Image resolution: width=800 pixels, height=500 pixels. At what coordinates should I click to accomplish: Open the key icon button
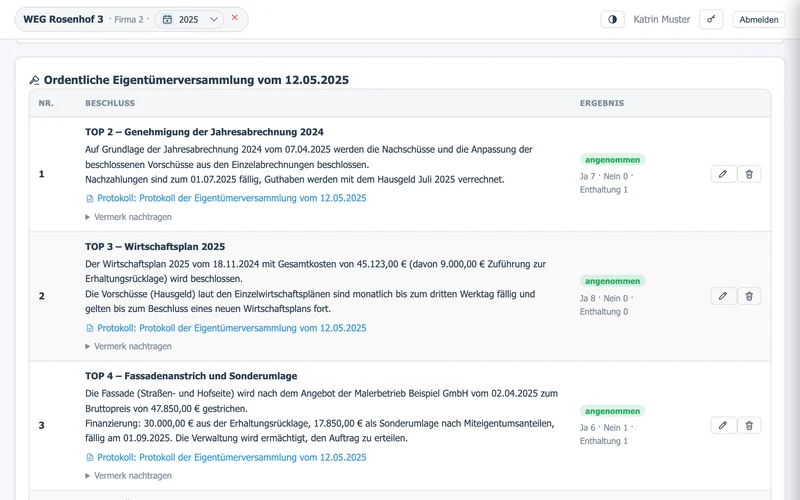point(711,19)
